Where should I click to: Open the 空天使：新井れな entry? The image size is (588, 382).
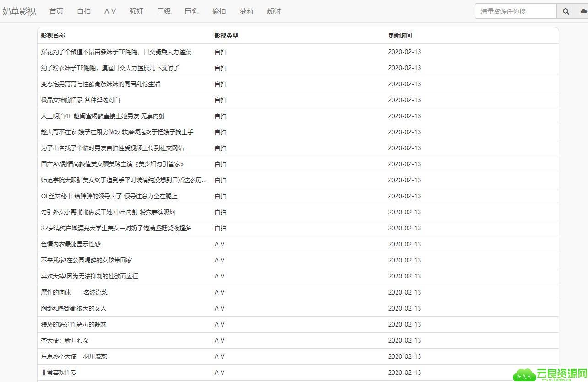(x=65, y=340)
